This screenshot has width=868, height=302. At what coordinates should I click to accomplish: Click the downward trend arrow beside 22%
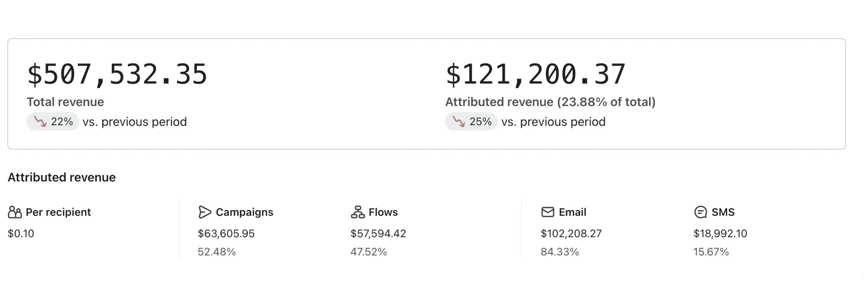point(40,122)
